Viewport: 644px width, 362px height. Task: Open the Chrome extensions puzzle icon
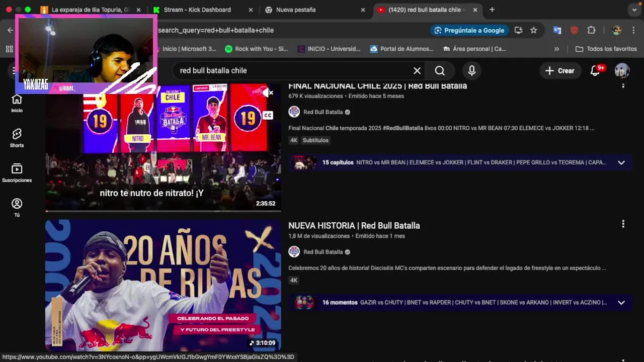(592, 30)
